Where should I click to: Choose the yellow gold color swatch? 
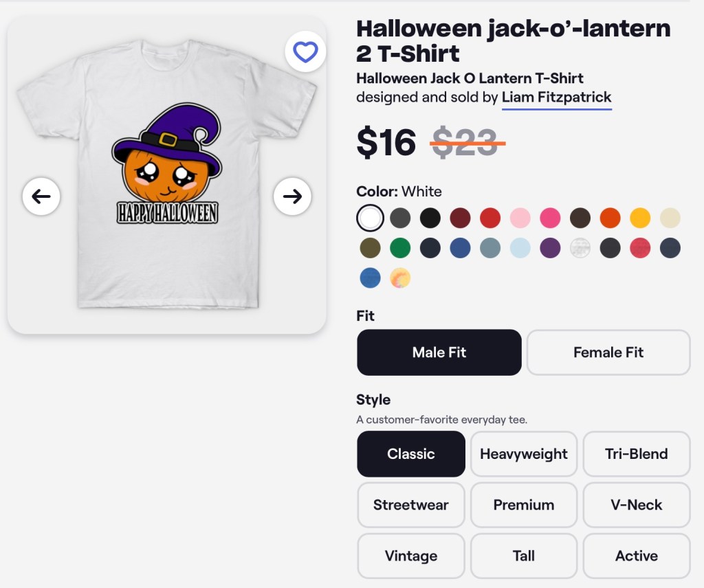(x=640, y=218)
